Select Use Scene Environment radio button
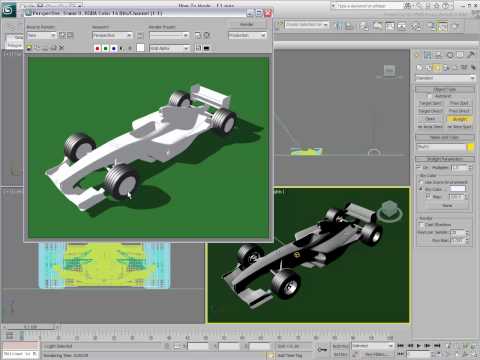The width and height of the screenshot is (480, 360). coord(421,182)
